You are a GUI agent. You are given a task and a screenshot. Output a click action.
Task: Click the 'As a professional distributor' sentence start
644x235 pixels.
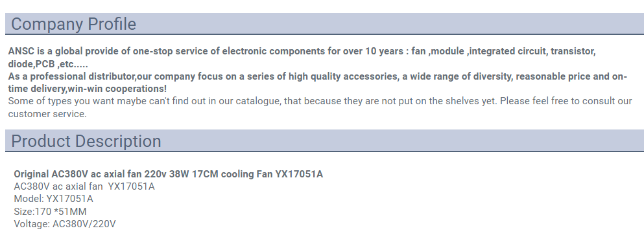(72, 76)
